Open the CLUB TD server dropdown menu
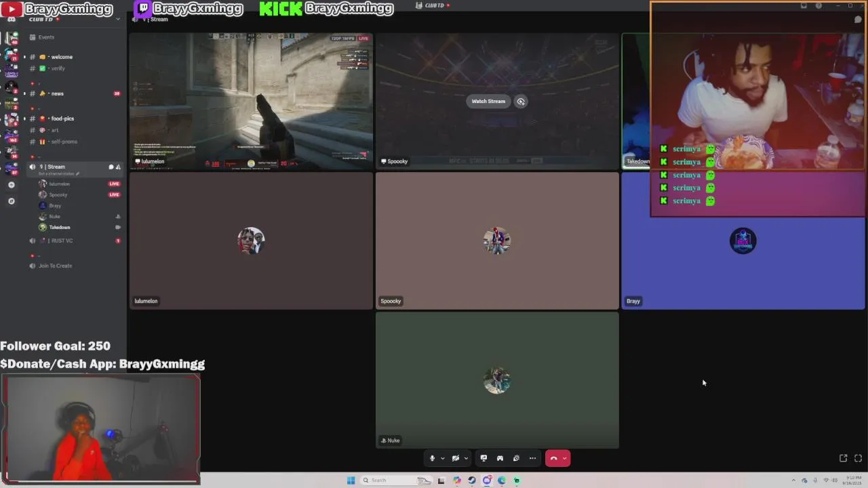 point(118,19)
